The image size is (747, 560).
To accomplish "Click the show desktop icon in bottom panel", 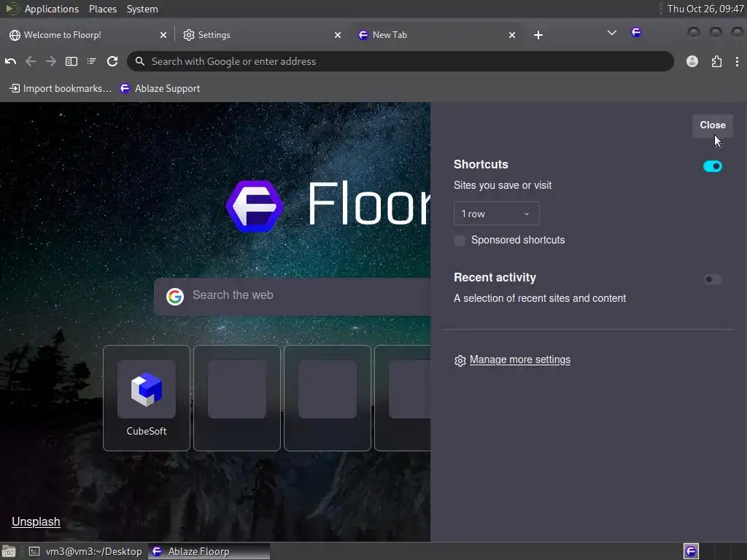I will click(9, 551).
